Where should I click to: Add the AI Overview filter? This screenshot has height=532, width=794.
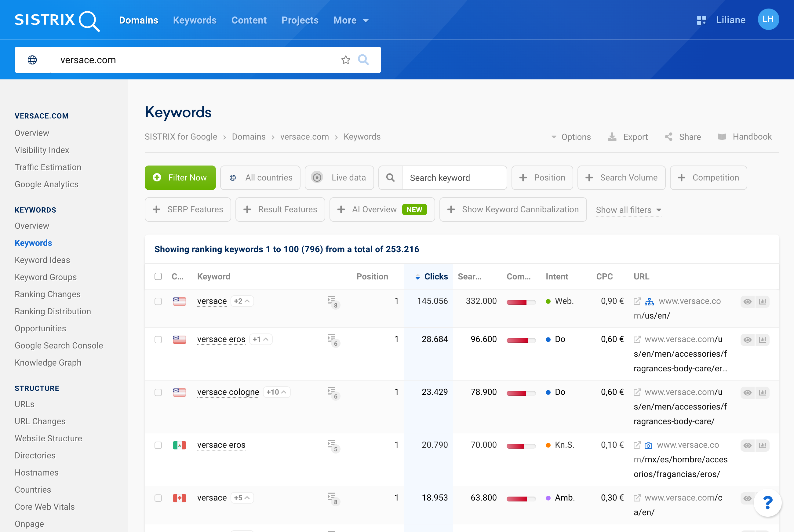tap(382, 209)
